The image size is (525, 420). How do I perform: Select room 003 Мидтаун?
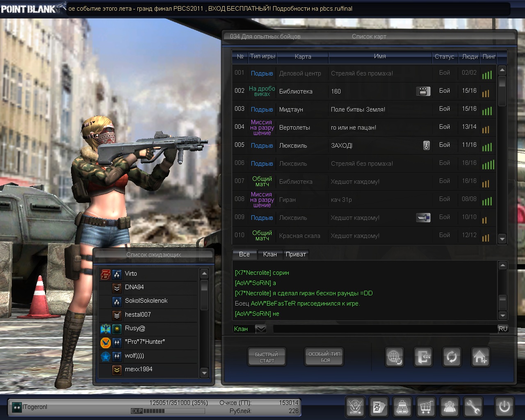[364, 109]
